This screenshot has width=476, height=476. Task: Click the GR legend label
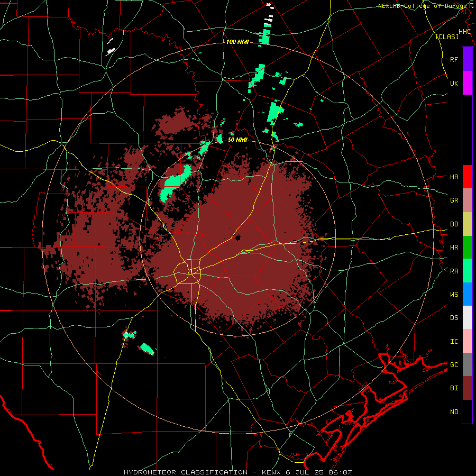pyautogui.click(x=454, y=200)
